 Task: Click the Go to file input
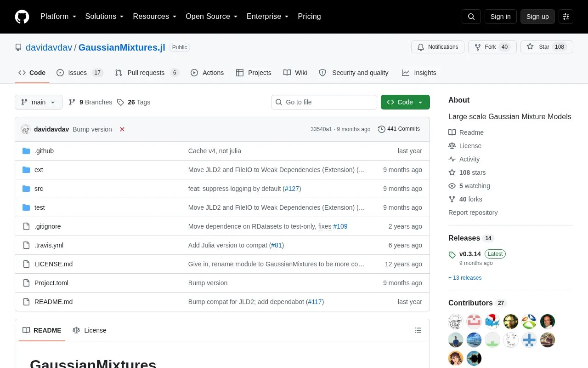[324, 102]
